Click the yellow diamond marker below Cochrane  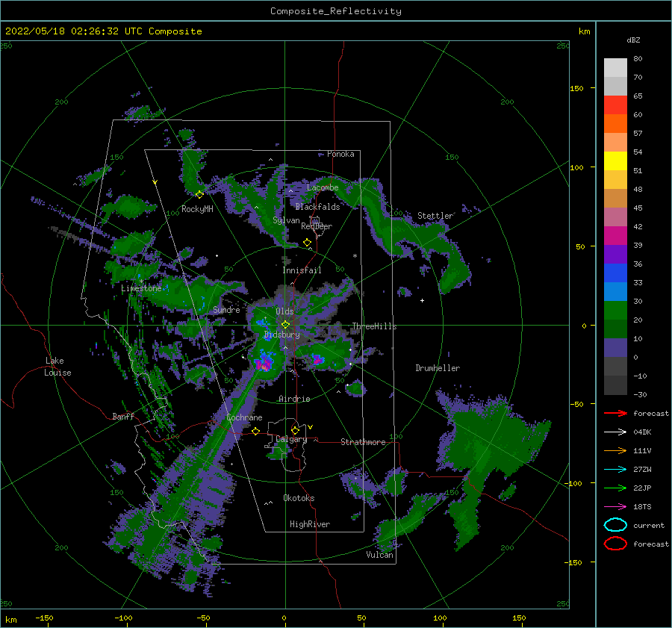[x=256, y=431]
